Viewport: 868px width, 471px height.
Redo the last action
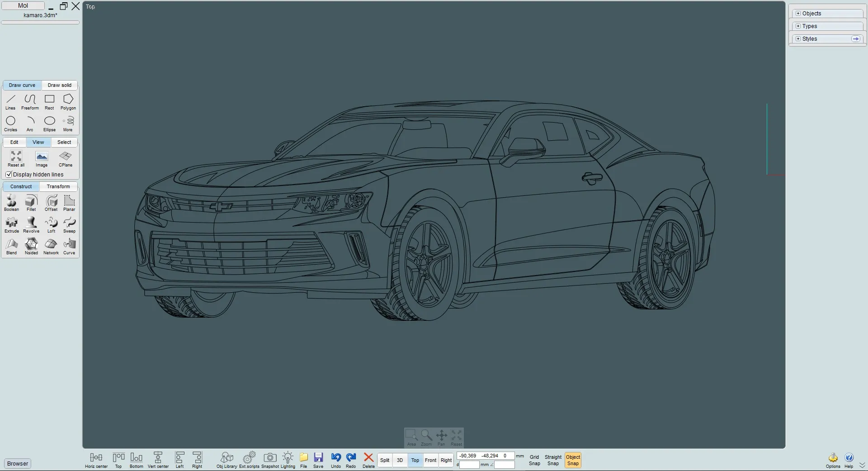point(351,460)
